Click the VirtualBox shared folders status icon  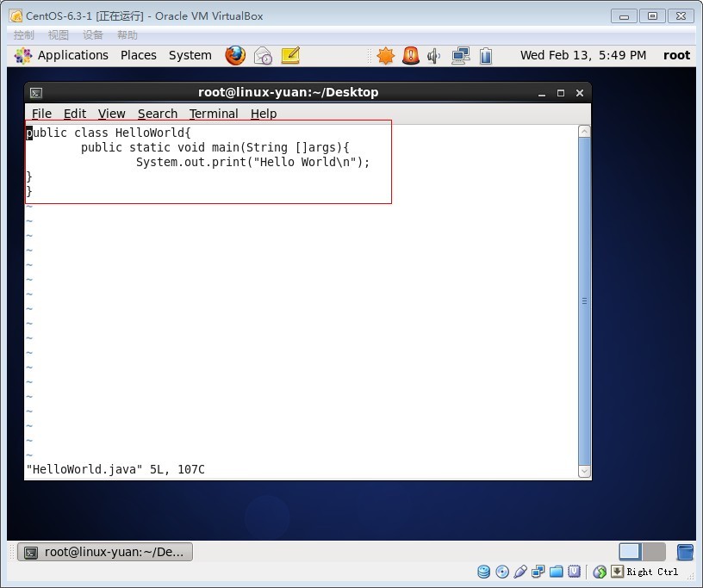pyautogui.click(x=557, y=572)
